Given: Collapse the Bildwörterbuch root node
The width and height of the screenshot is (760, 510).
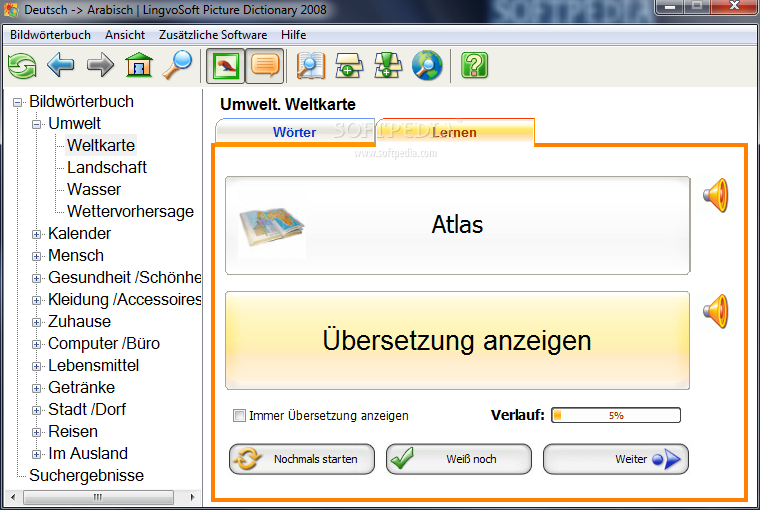Looking at the screenshot, I should point(17,102).
